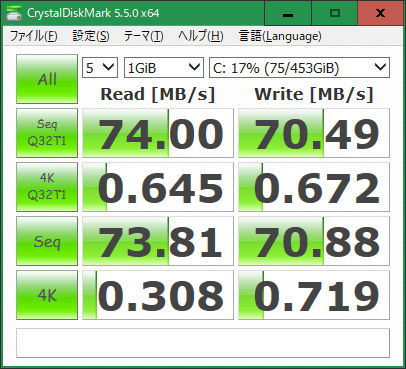Click the 0.719 4K write value
The width and height of the screenshot is (406, 369).
(x=314, y=295)
